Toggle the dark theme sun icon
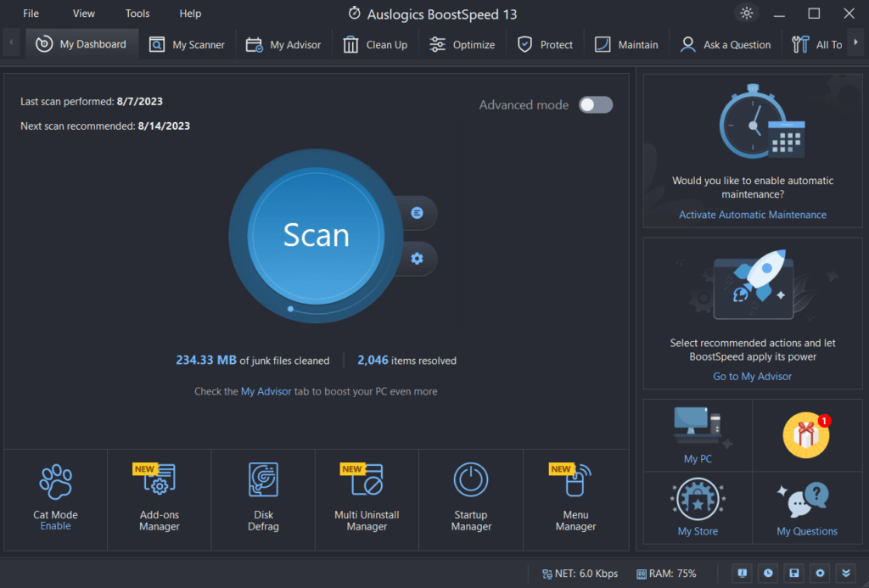 [x=746, y=14]
